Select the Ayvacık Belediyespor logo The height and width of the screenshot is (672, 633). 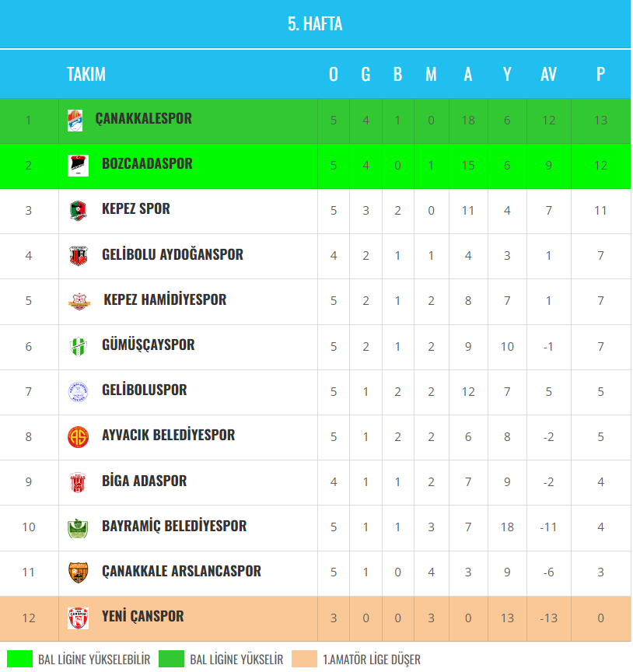pyautogui.click(x=78, y=436)
